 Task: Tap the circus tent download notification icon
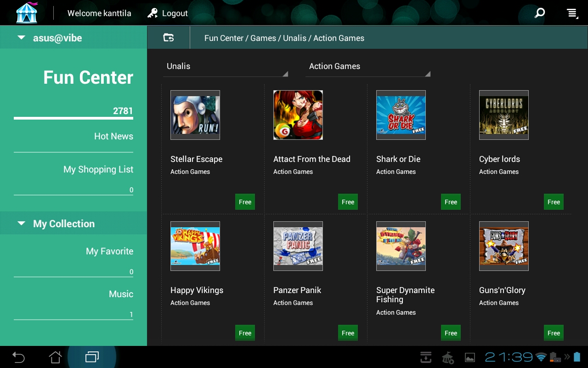coord(448,357)
